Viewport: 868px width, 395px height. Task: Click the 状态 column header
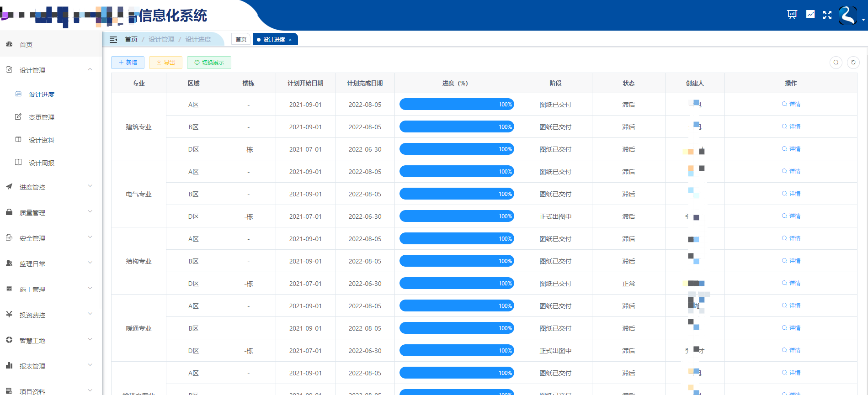tap(628, 83)
